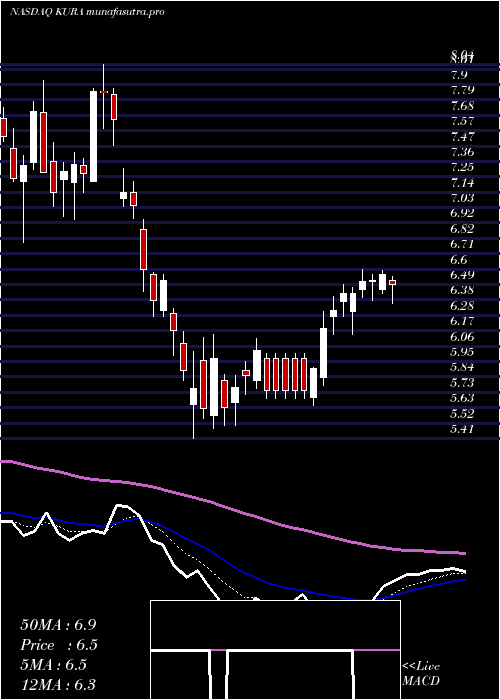500x700 pixels.
Task: Select the 6.92 price axis label
Action: 462,213
